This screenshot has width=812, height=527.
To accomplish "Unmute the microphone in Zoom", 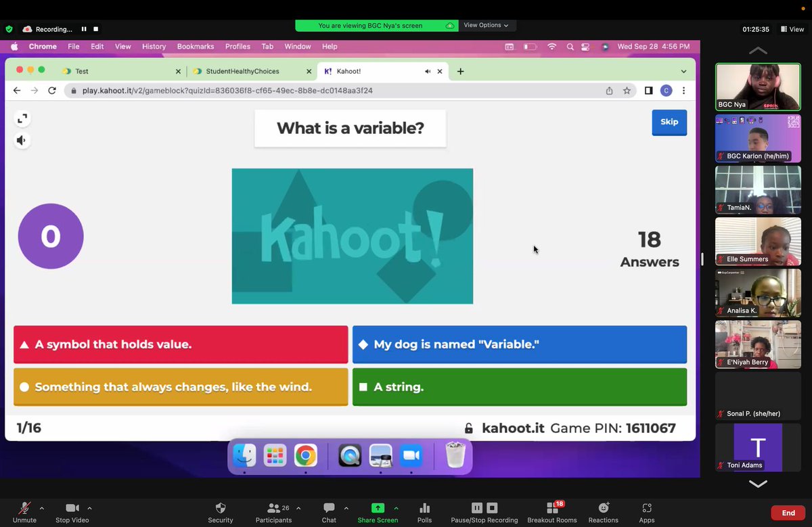I will pos(24,513).
